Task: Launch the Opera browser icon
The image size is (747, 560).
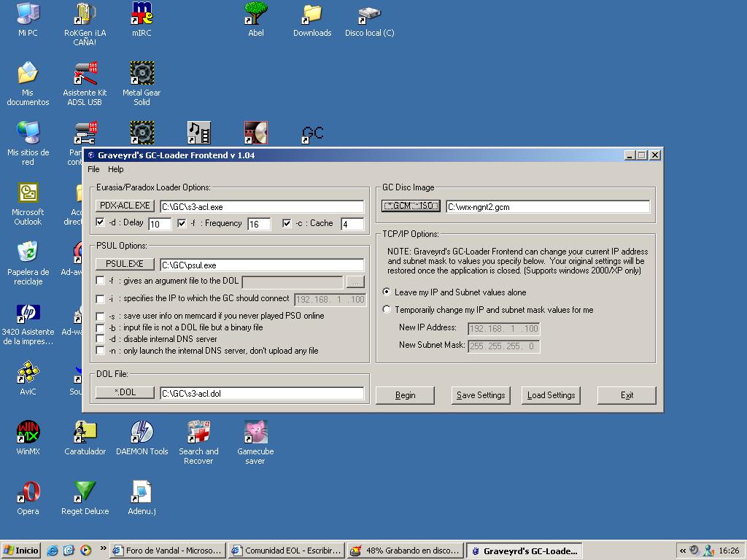Action: (x=28, y=492)
